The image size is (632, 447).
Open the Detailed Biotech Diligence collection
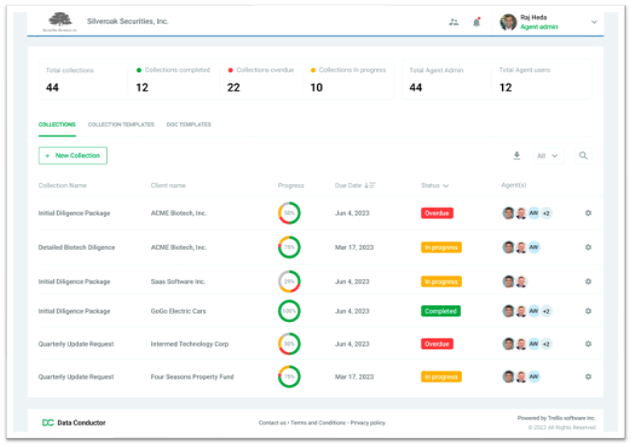[77, 247]
